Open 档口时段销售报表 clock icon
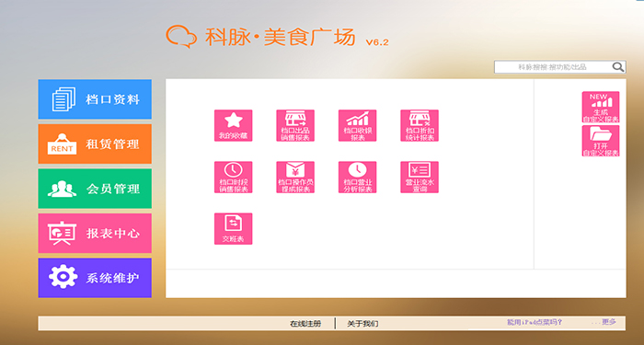Image resolution: width=644 pixels, height=345 pixels. click(234, 177)
